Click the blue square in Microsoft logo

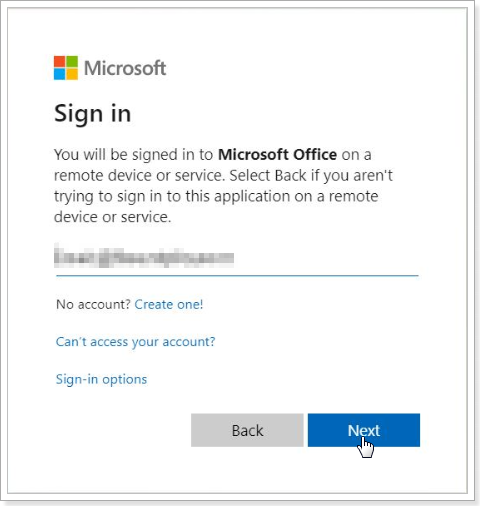[59, 74]
